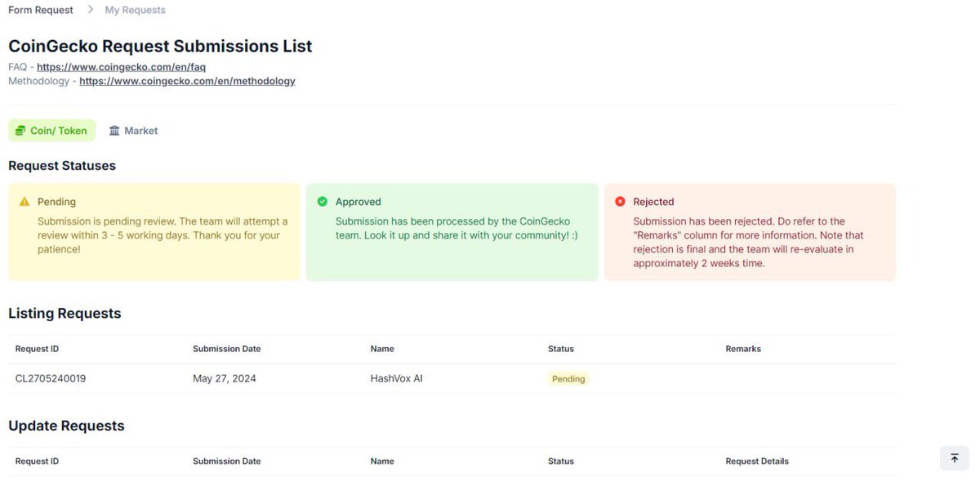Click the Update Requests Submission Date header
Viewport: 980px width, 482px height.
coord(227,461)
